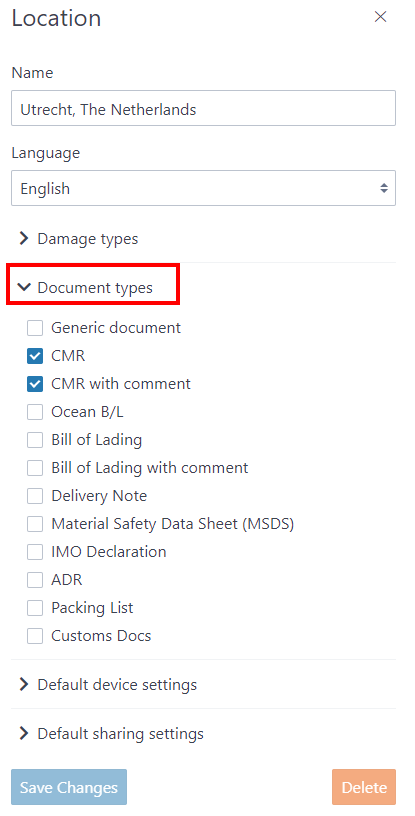Check the IMO Declaration box

coord(35,552)
